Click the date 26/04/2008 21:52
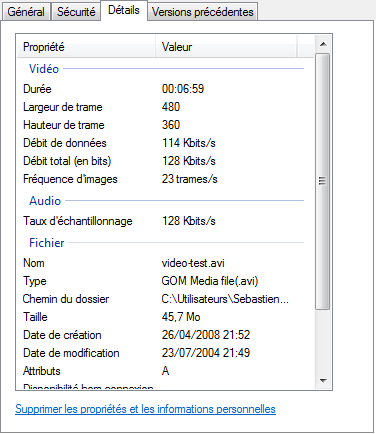 (206, 335)
